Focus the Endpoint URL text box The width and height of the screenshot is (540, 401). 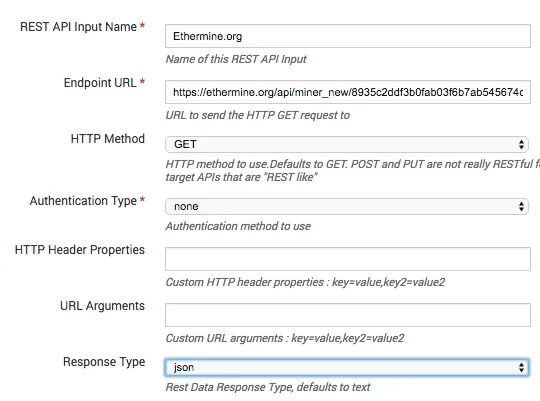347,92
